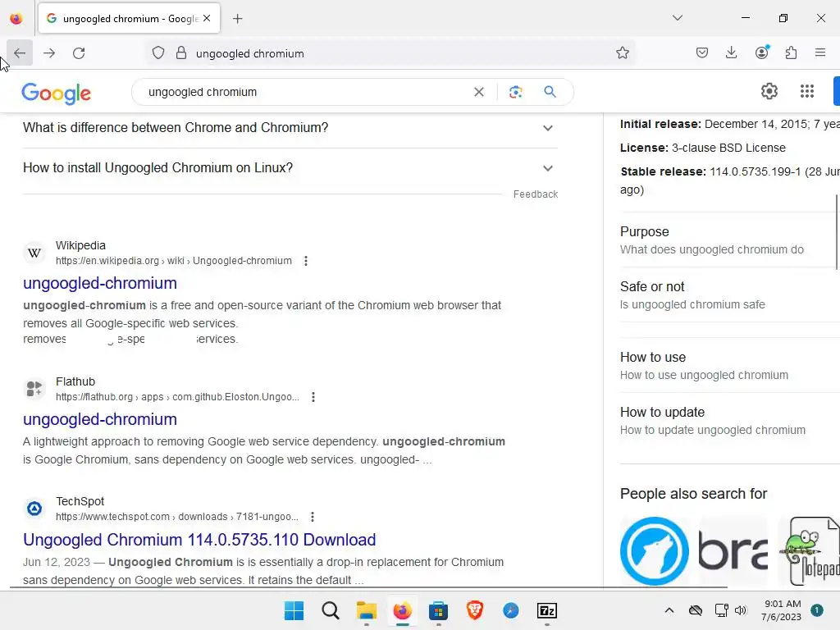Open the Brave thumbnail suggestion
The image size is (840, 630).
point(733,551)
